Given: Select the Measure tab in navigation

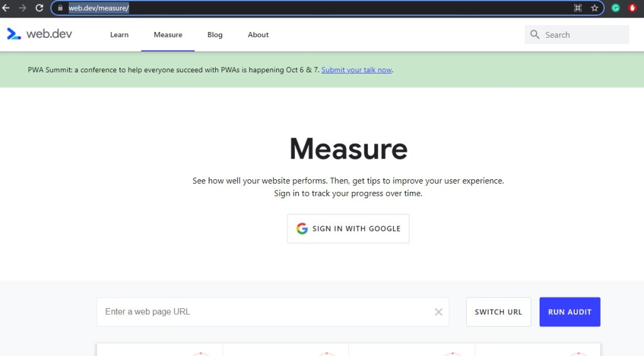Looking at the screenshot, I should (x=168, y=35).
